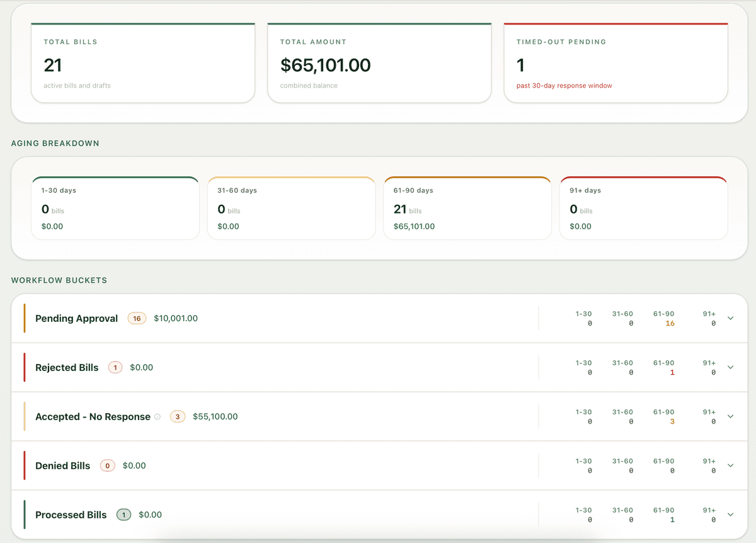Click the count badge on Rejected Bills

pyautogui.click(x=115, y=367)
